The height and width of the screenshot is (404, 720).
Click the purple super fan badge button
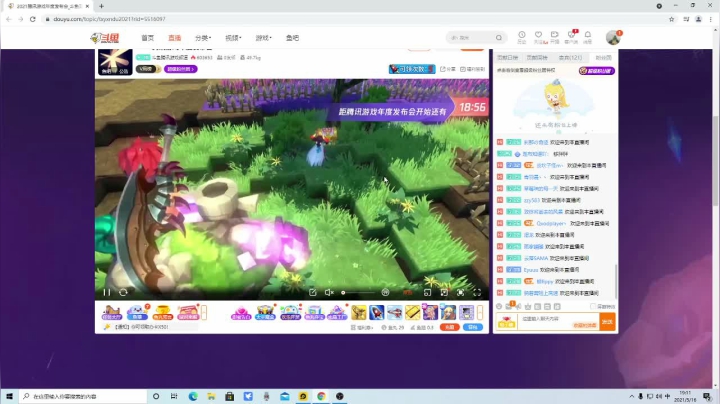click(x=596, y=71)
